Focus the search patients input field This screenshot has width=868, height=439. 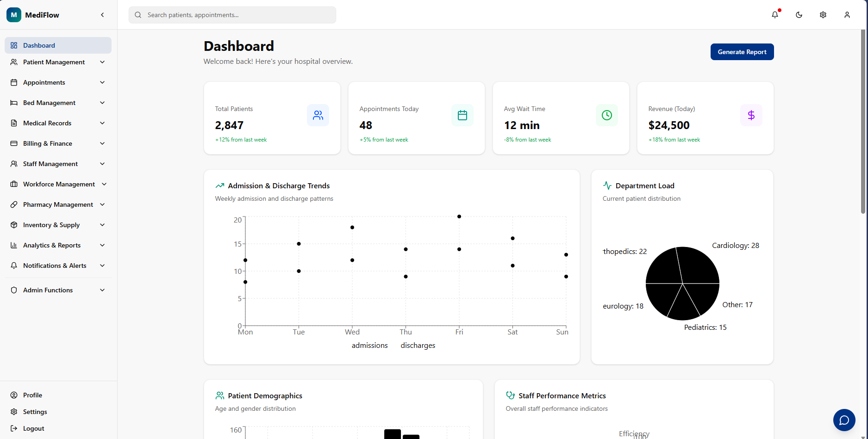(x=232, y=15)
